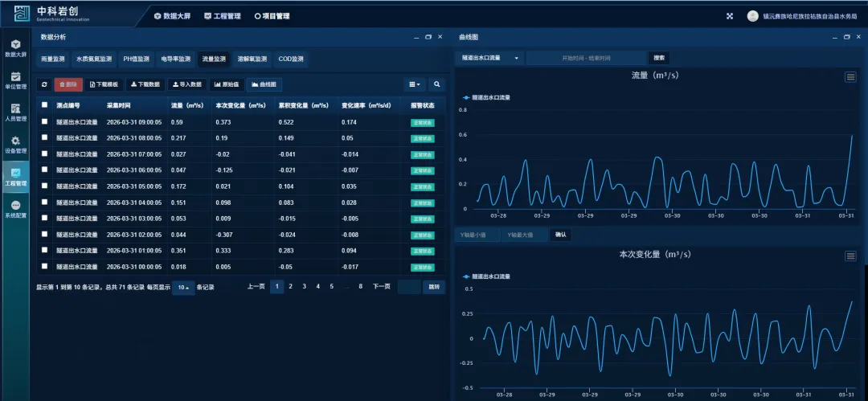Click the fullscreen icon in top bar
The image size is (868, 401).
[730, 15]
